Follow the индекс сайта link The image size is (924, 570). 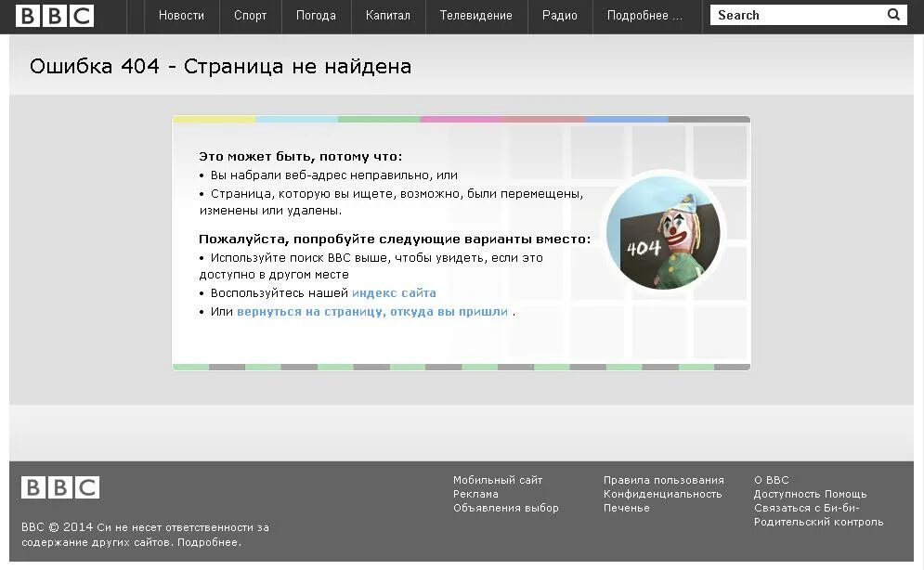point(394,293)
